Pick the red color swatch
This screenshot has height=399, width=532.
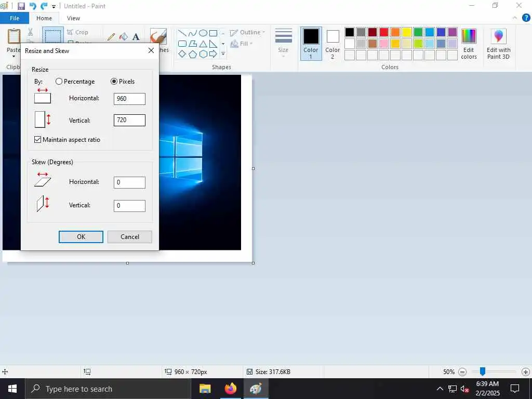384,32
